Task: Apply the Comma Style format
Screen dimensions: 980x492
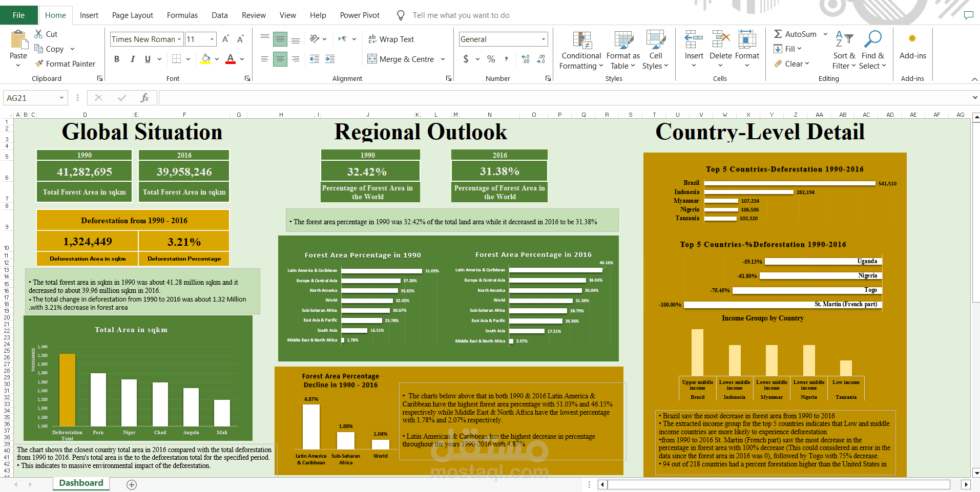Action: [506, 59]
